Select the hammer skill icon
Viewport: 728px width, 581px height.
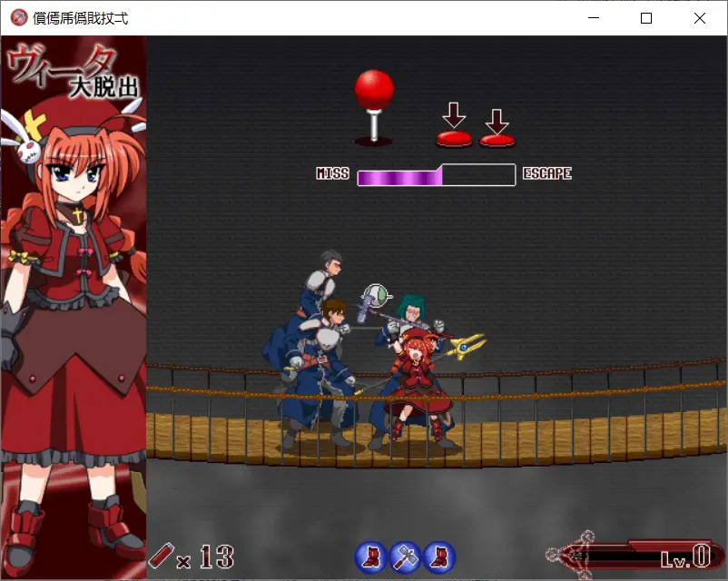tap(405, 556)
